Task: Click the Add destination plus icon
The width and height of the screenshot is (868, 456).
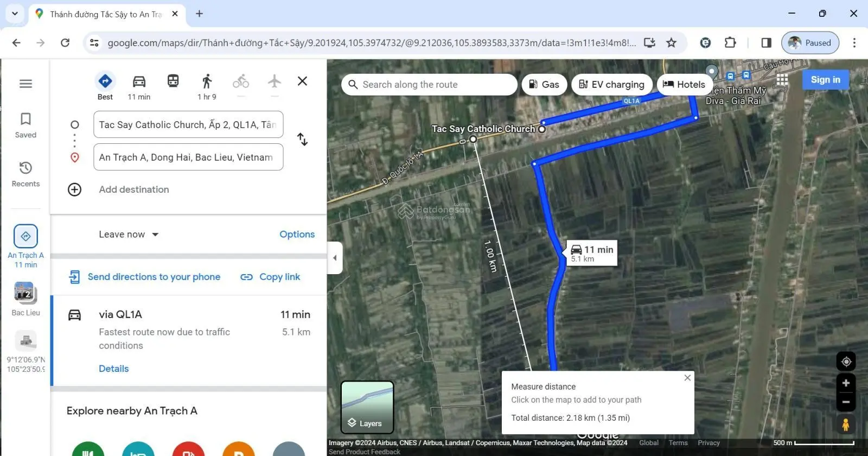Action: (74, 189)
